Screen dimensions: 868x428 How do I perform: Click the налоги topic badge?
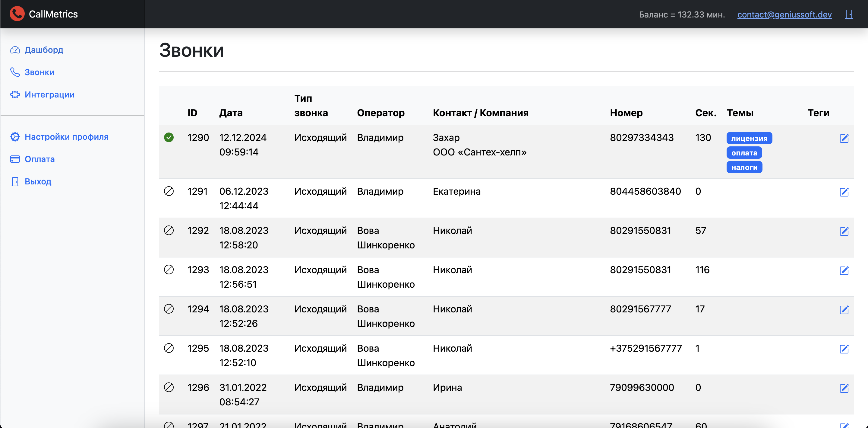click(x=744, y=167)
